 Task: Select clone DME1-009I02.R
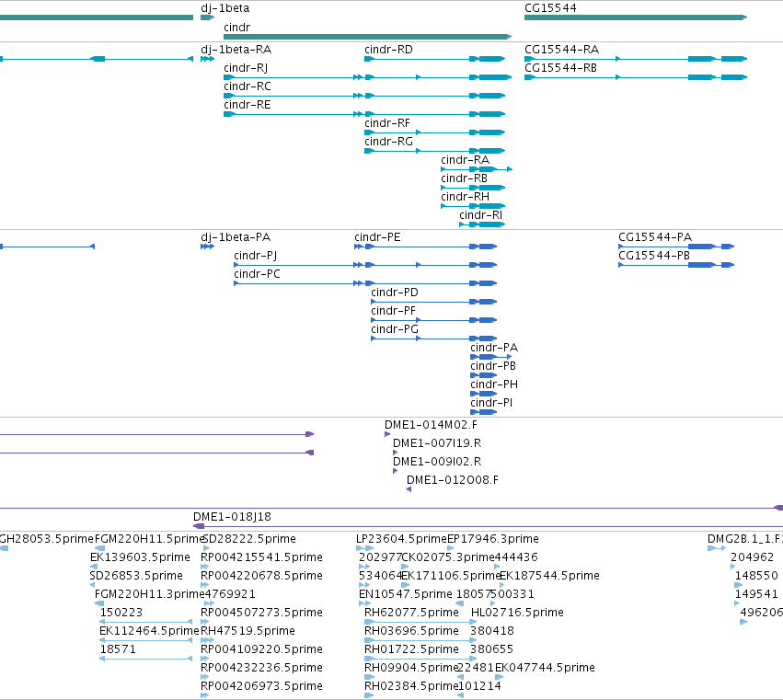(396, 471)
